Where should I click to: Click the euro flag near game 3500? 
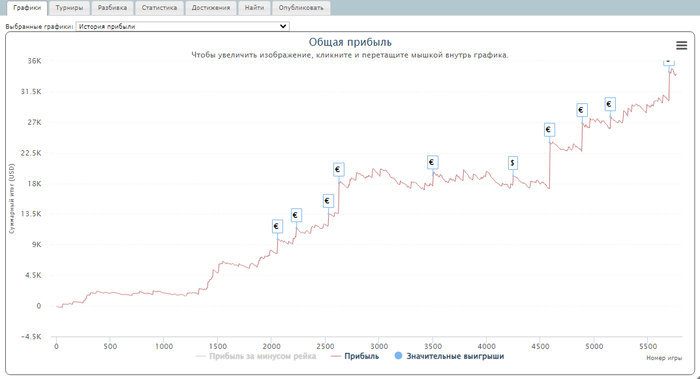tap(432, 162)
